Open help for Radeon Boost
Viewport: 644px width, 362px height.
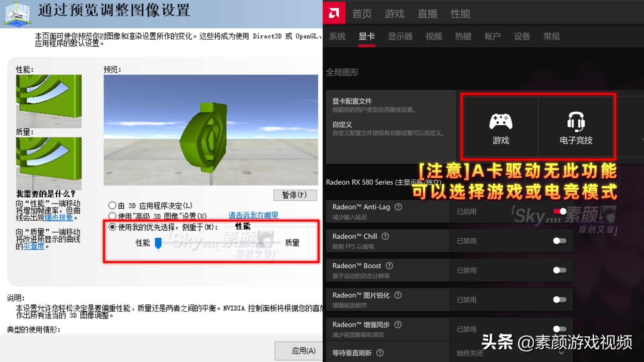point(389,266)
